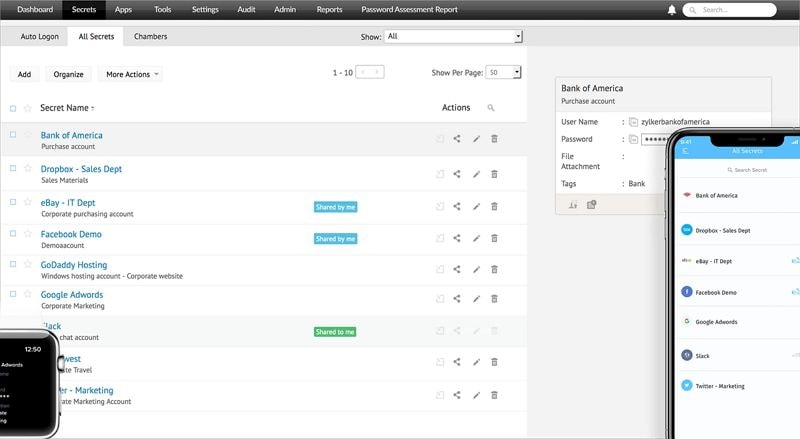Check the GoDaddy Hosting checkbox
Screen dimensions: 800x439
pyautogui.click(x=13, y=264)
